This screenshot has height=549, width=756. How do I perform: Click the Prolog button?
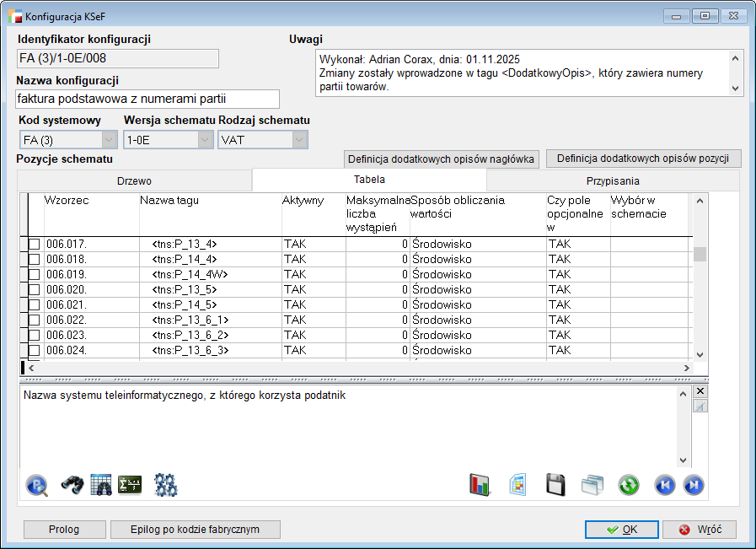point(64,530)
